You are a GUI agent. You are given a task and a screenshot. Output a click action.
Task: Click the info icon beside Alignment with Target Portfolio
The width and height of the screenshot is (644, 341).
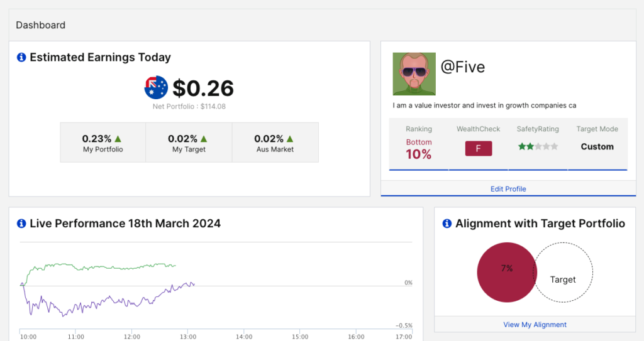447,224
